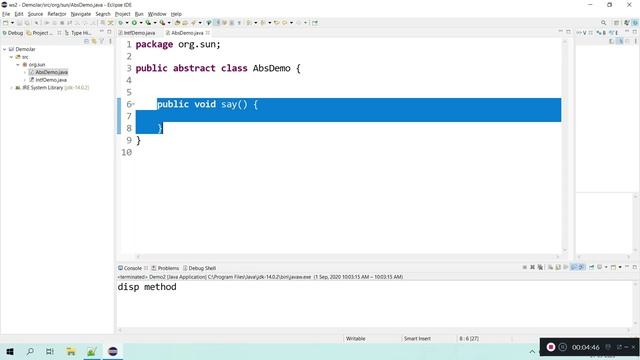Open dropdown arrow next to Coverage icon
Viewport: 640px width, 360px height.
(x=155, y=23)
